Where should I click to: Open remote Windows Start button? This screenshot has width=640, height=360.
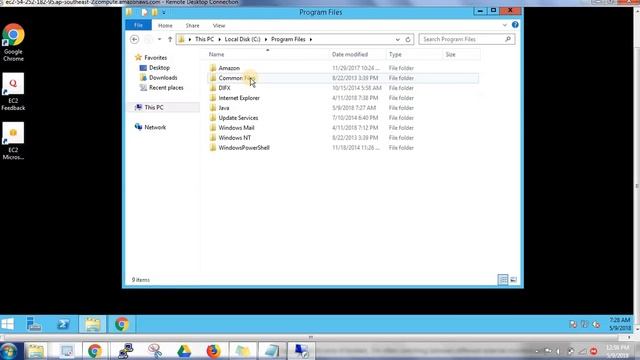click(x=8, y=324)
